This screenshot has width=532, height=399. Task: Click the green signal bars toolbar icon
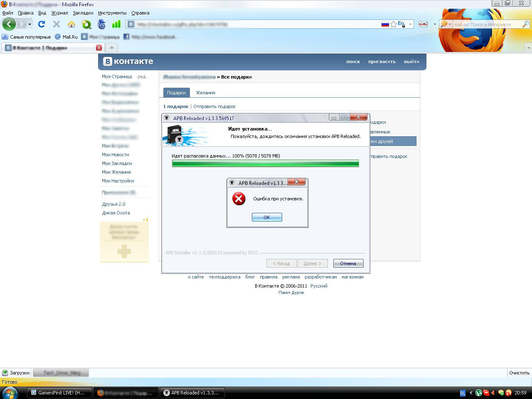[116, 24]
